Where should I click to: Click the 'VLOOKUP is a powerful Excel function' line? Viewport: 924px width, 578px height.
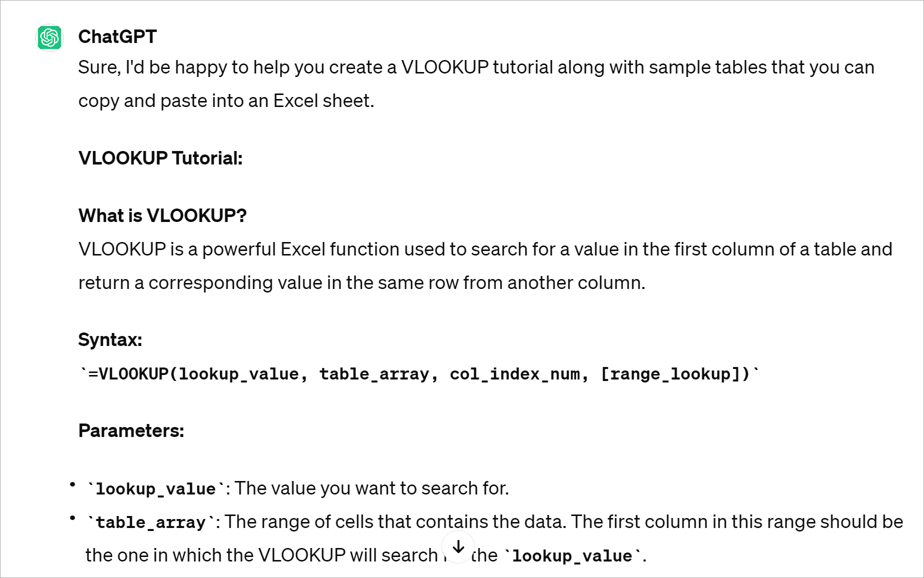point(485,249)
